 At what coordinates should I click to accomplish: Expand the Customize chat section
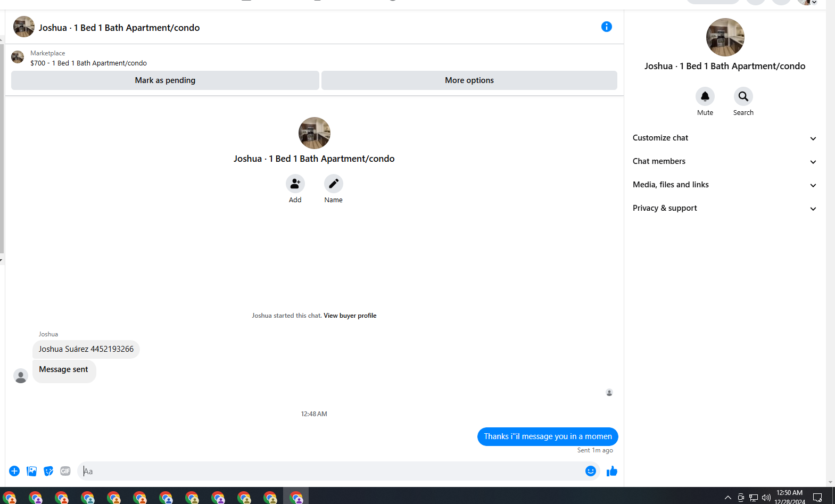pyautogui.click(x=724, y=138)
